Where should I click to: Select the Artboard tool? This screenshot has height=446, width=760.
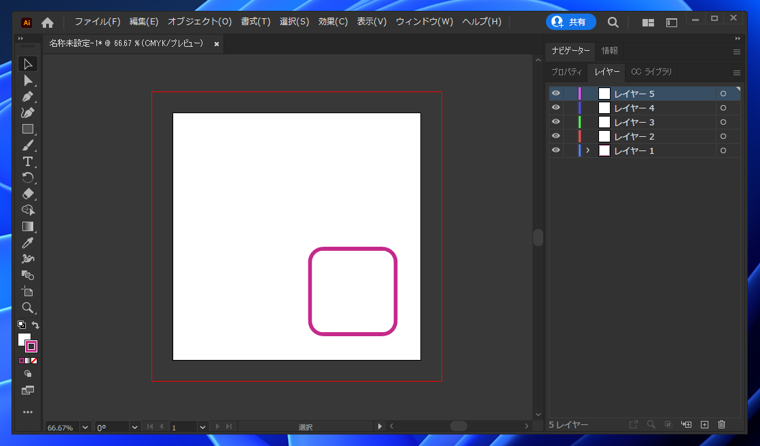point(28,291)
